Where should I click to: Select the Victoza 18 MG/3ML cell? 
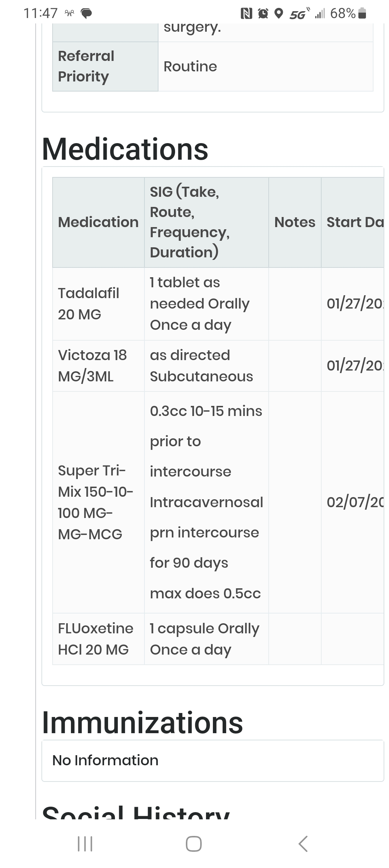[x=98, y=366]
